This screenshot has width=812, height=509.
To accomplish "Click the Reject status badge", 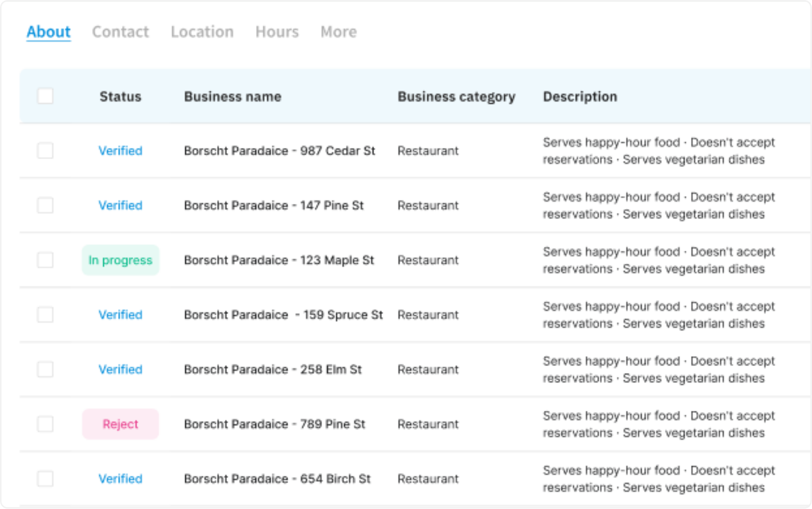I will 120,424.
